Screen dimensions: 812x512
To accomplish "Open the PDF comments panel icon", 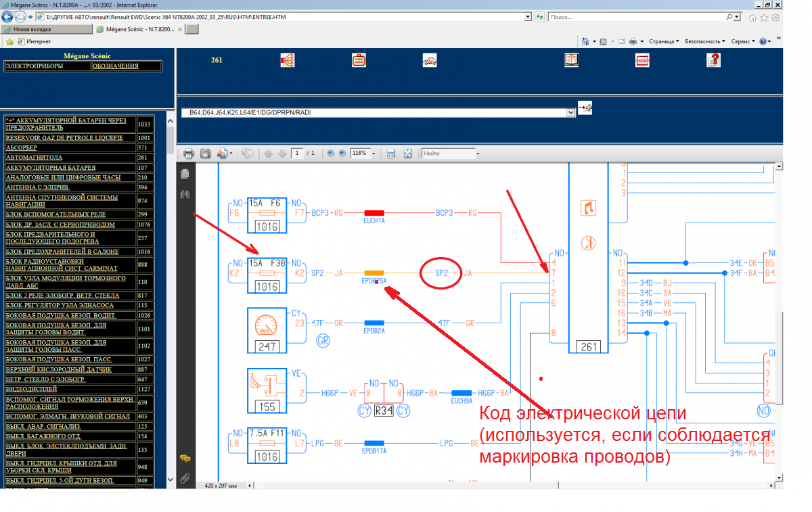I will pyautogui.click(x=185, y=458).
